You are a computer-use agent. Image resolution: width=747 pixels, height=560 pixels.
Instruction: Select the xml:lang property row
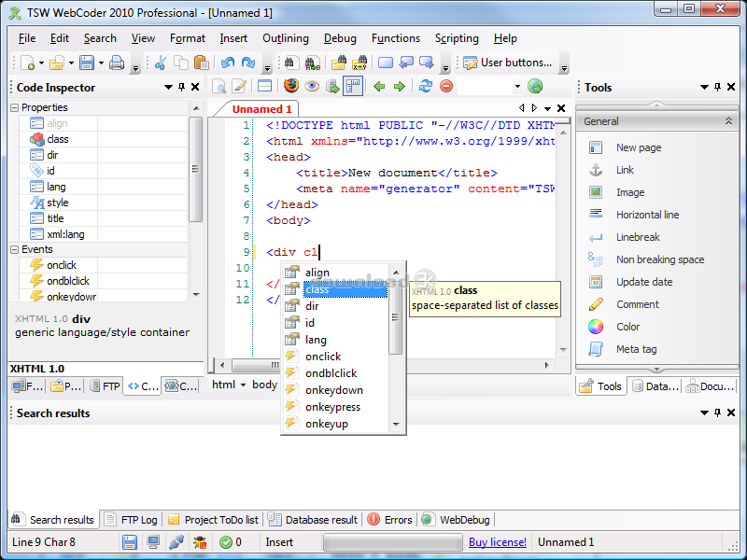(x=103, y=234)
